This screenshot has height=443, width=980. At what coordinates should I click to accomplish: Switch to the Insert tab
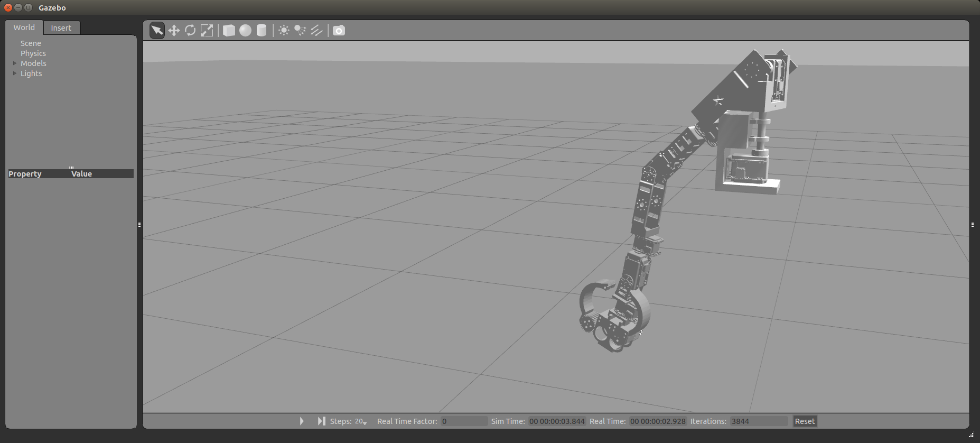click(61, 28)
